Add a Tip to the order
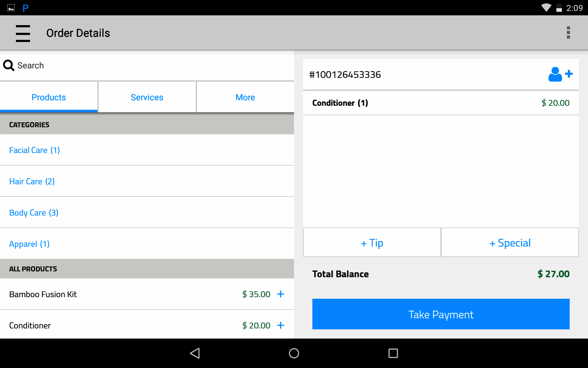The height and width of the screenshot is (368, 588). [372, 243]
